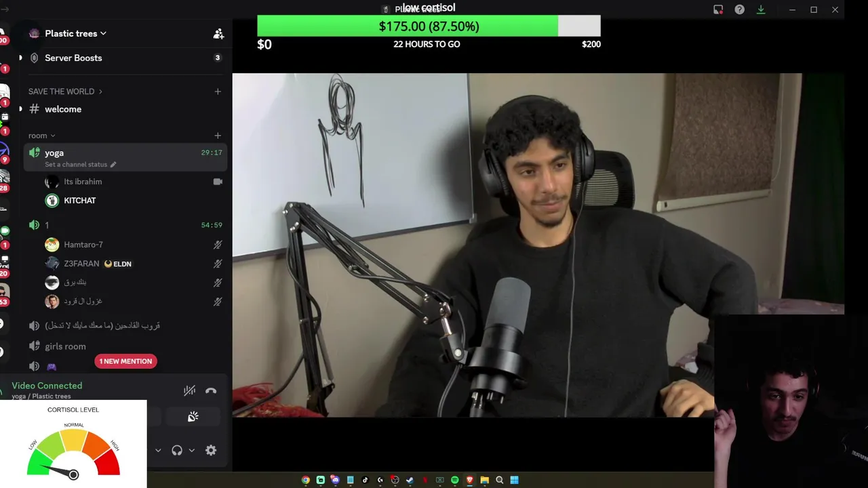Click the server icon with 28 notifications badge
Screen dimensions: 868x488
4,181
